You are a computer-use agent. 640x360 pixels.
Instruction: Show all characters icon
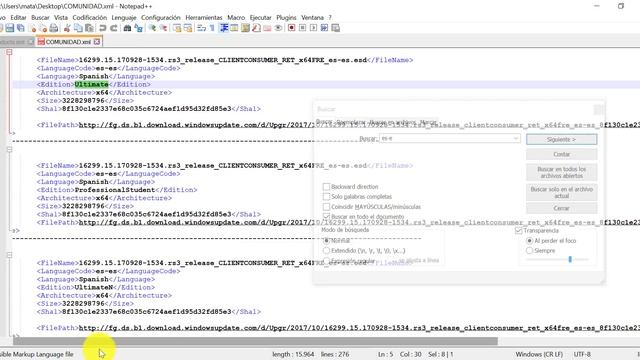point(212,28)
